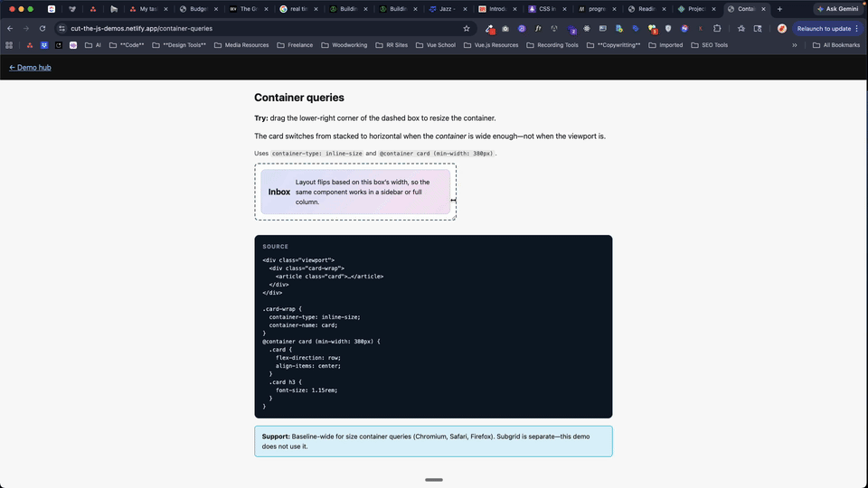Image resolution: width=868 pixels, height=488 pixels.
Task: Click the Ask Gemini button
Action: pyautogui.click(x=838, y=9)
